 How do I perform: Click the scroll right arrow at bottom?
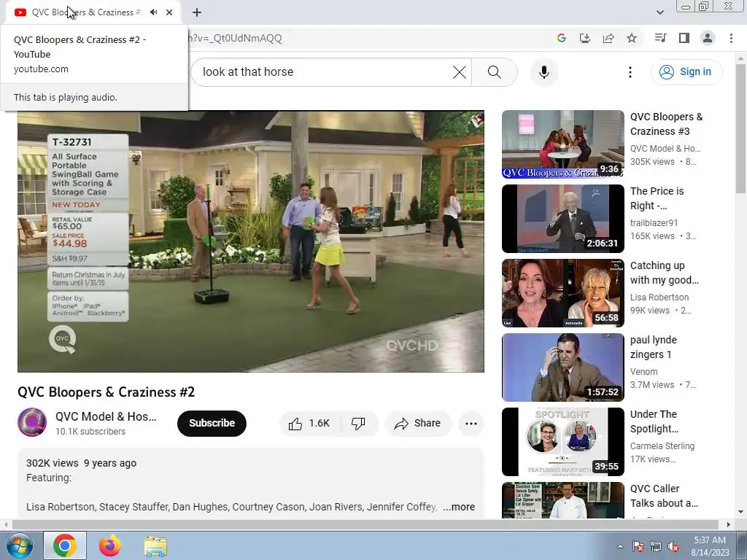pos(729,525)
